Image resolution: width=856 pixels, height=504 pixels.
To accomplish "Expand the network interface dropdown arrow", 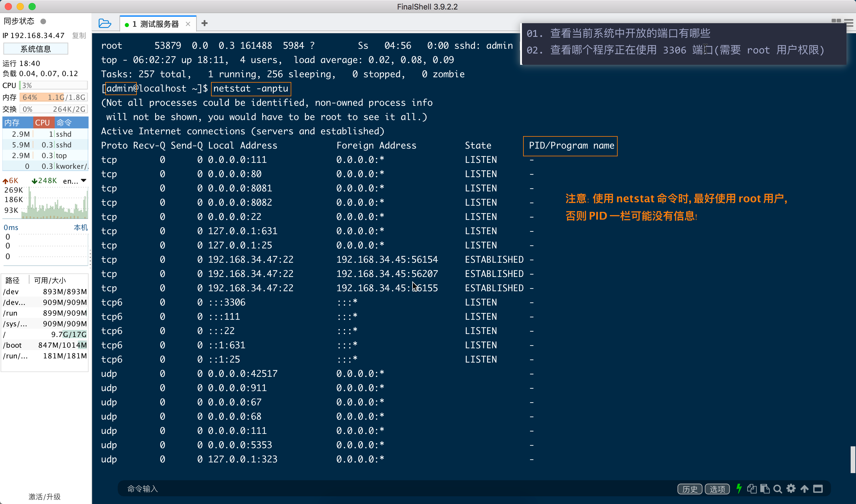I will pyautogui.click(x=84, y=181).
